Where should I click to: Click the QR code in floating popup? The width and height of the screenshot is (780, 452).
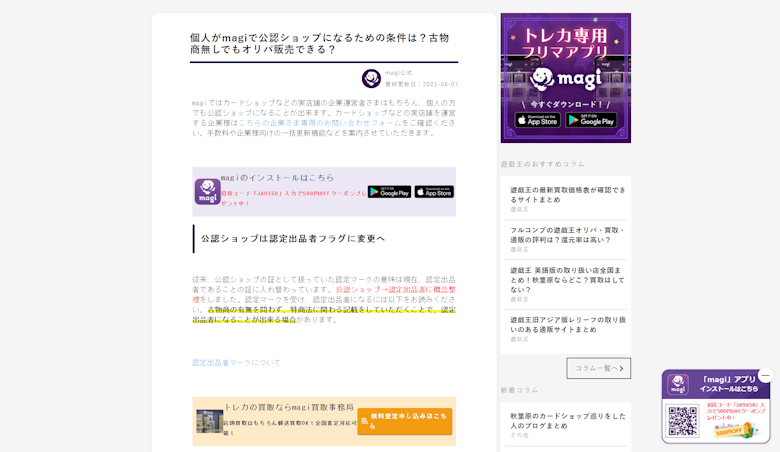click(683, 420)
